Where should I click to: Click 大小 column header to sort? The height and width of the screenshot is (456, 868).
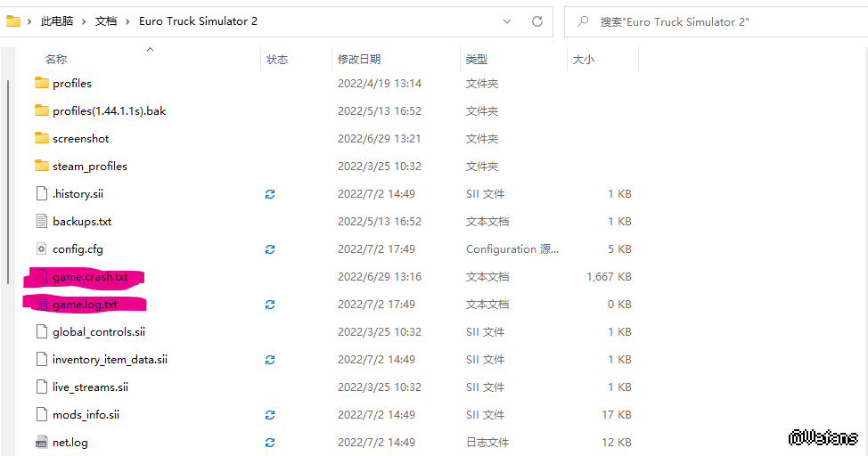point(584,60)
